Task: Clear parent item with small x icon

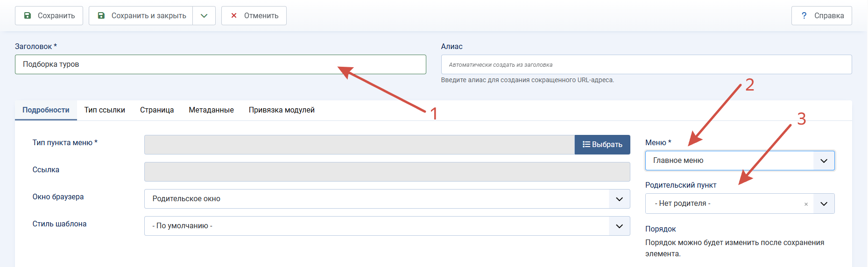Action: coord(806,204)
